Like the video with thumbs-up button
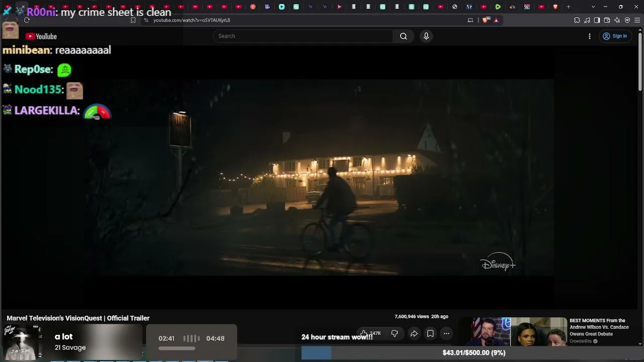 pyautogui.click(x=371, y=333)
